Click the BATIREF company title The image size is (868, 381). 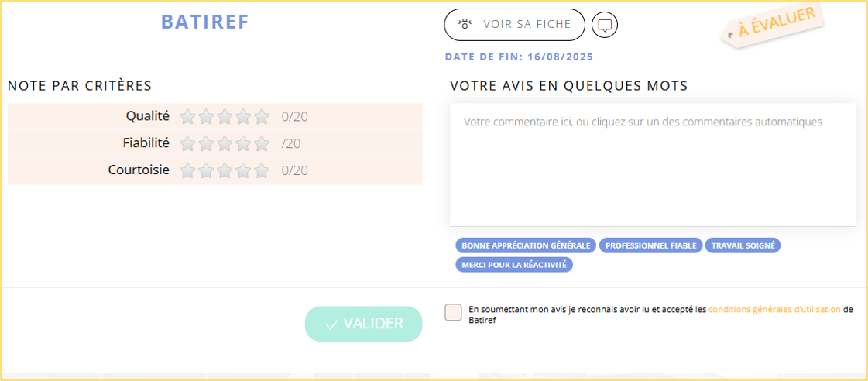[x=205, y=22]
